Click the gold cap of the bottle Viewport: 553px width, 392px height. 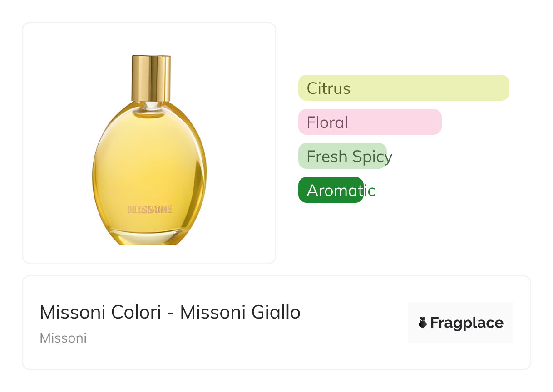click(151, 78)
